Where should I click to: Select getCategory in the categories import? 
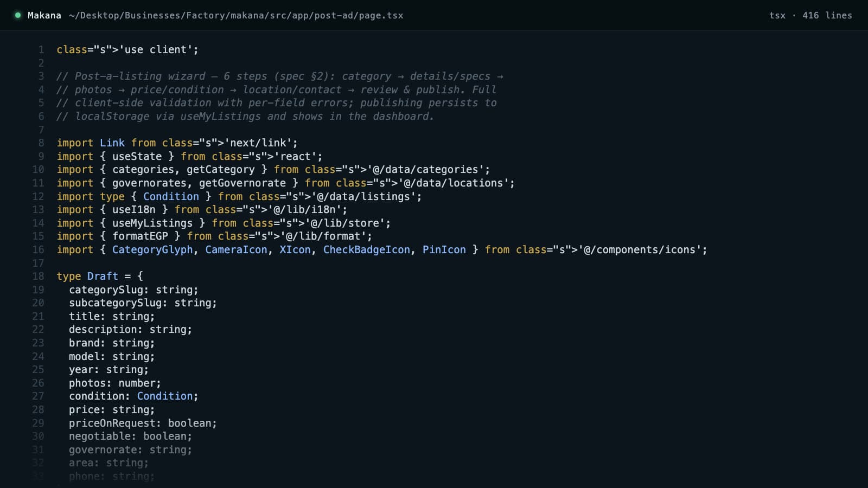click(221, 169)
